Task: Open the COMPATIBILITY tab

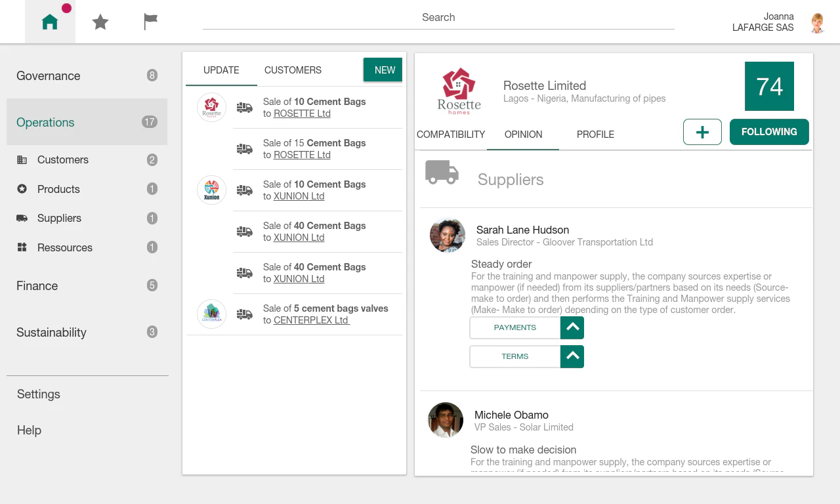Action: click(451, 135)
